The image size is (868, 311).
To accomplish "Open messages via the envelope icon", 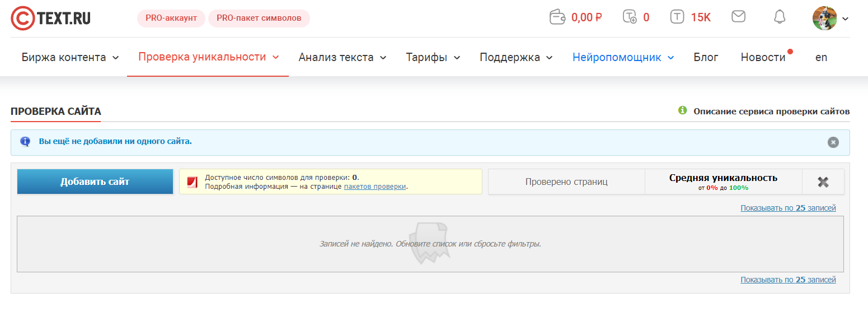I will point(739,17).
